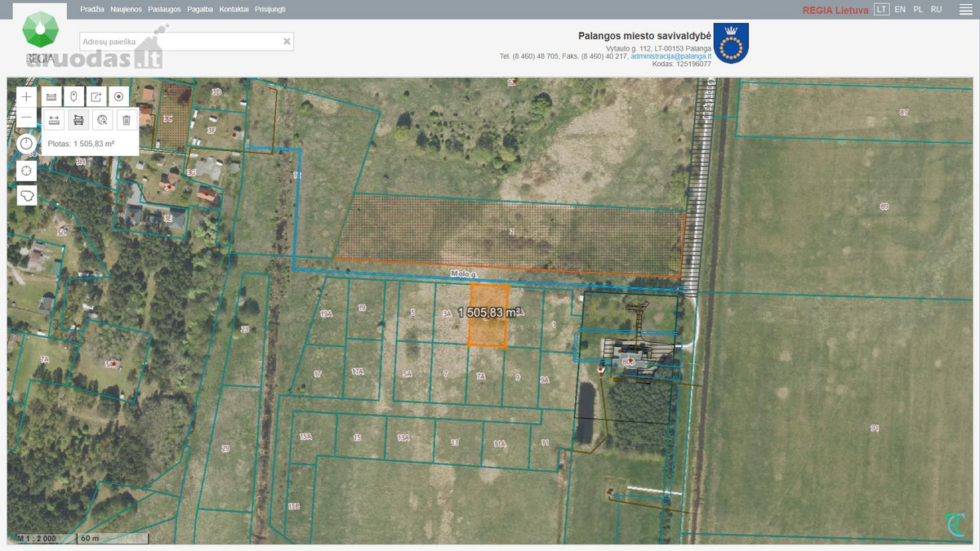Select the distance measurement tool
Image resolution: width=980 pixels, height=551 pixels.
point(54,120)
